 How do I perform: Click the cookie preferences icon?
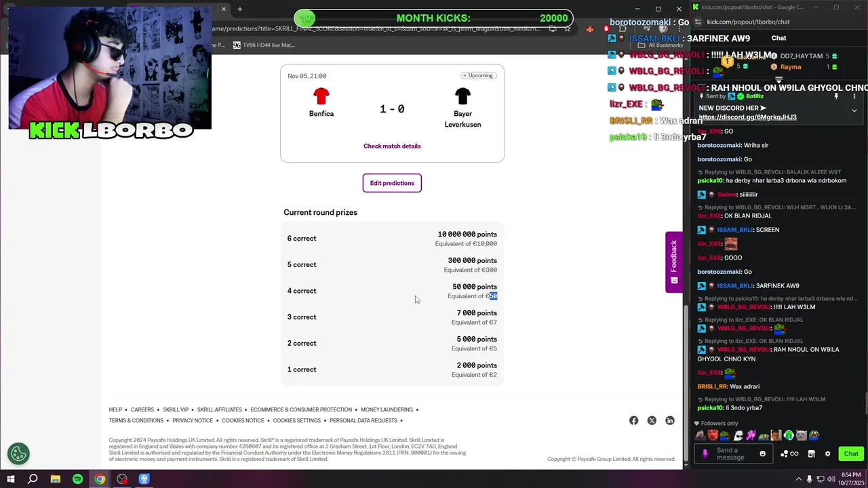18,453
